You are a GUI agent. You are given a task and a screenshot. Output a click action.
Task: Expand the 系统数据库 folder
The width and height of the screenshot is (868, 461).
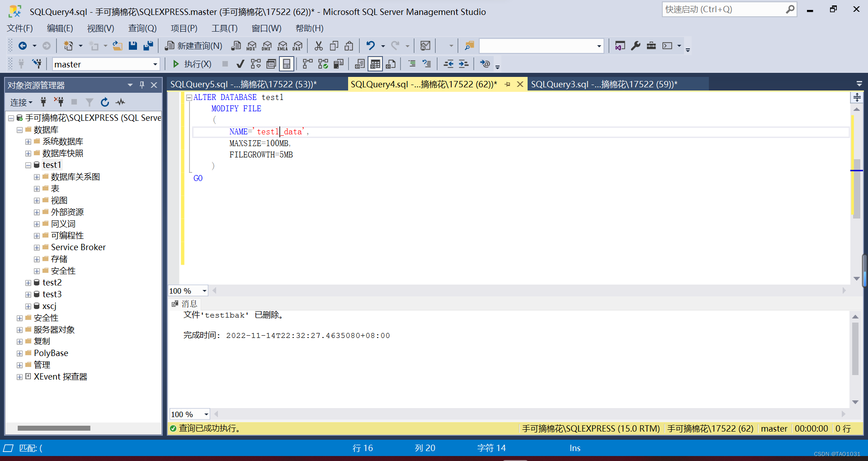point(28,142)
